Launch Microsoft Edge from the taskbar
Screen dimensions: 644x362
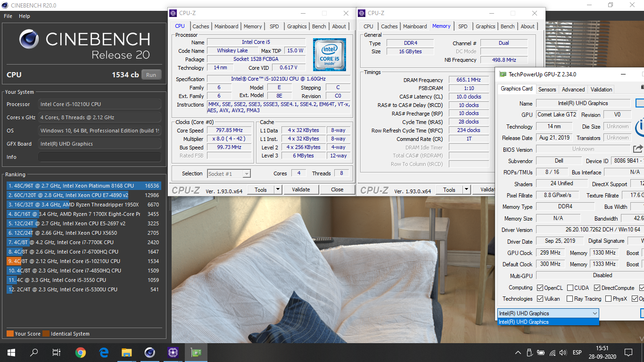pyautogui.click(x=104, y=352)
